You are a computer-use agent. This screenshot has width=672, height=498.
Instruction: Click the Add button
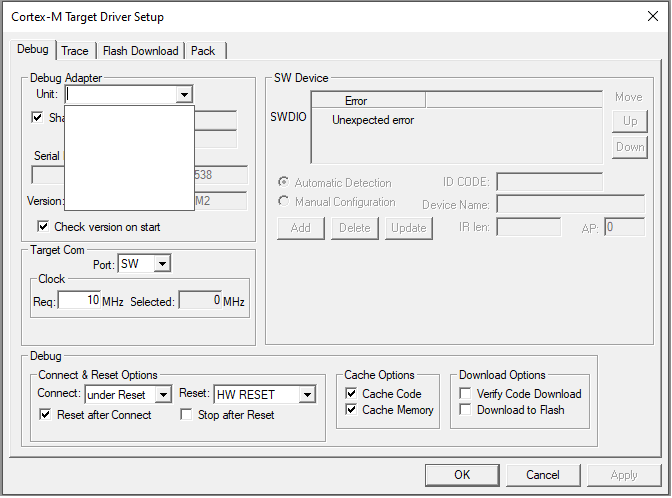[x=300, y=228]
